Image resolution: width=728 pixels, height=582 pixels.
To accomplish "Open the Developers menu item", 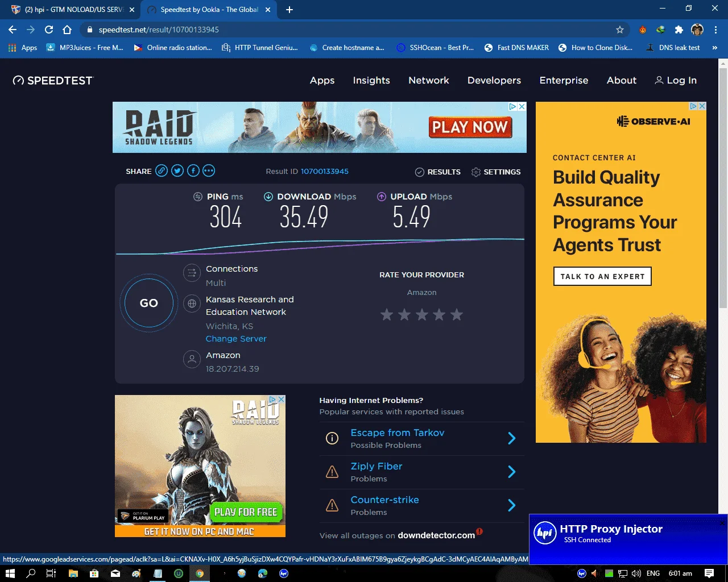I will 494,81.
